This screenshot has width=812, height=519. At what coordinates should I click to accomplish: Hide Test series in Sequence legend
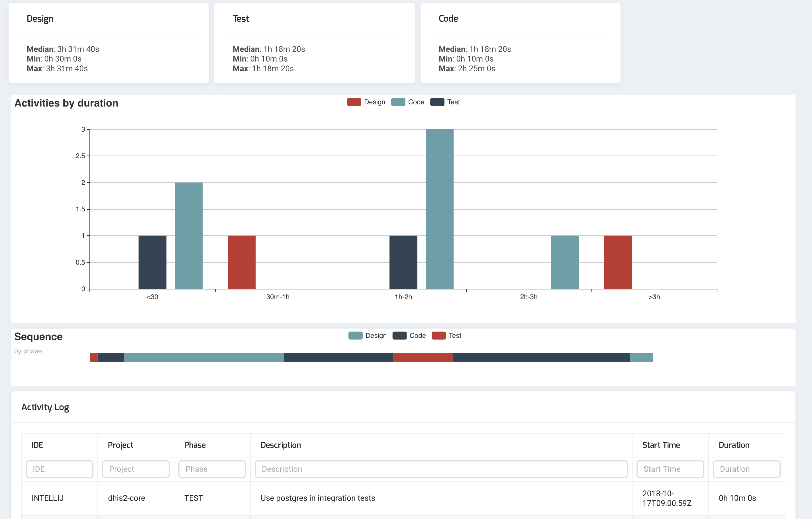pos(438,336)
